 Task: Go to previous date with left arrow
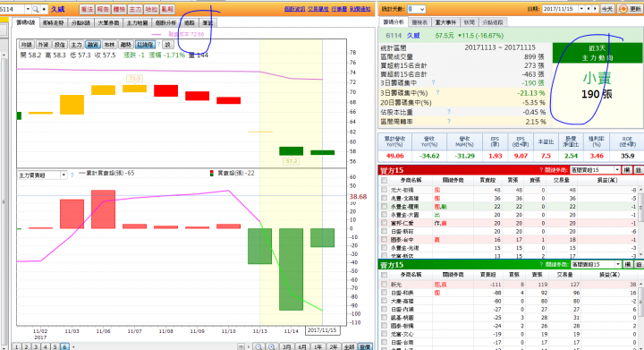pyautogui.click(x=589, y=9)
